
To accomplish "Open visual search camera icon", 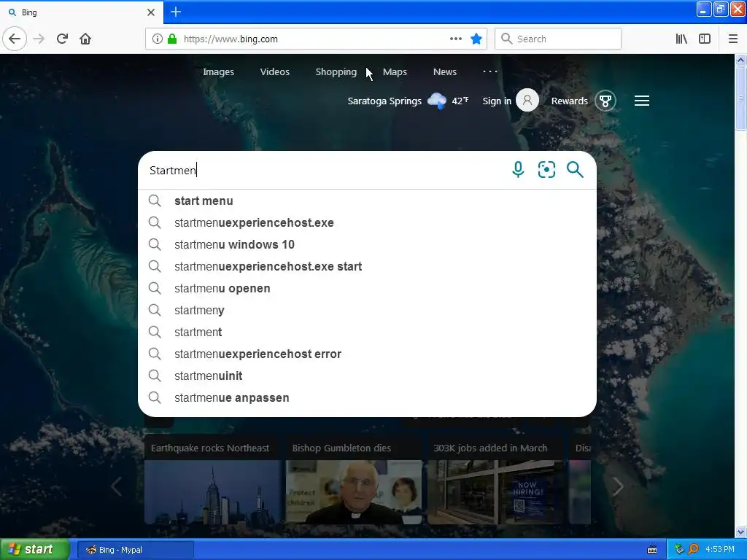I will [546, 169].
